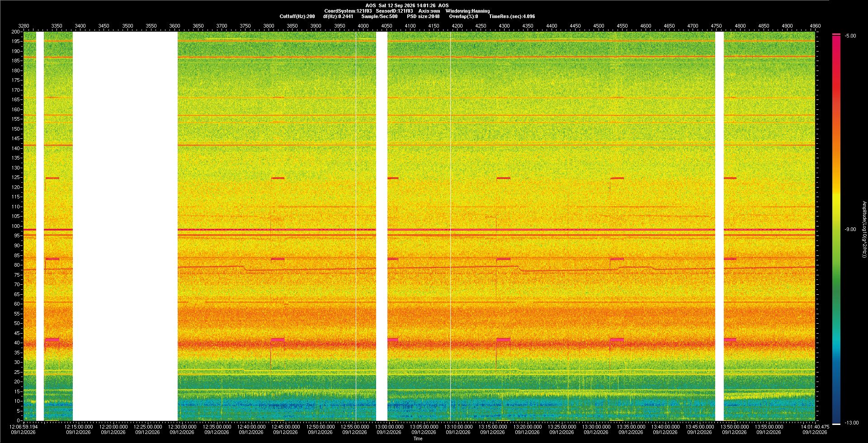Click the start time label 12:06:59.194
The image size is (868, 443).
24,427
